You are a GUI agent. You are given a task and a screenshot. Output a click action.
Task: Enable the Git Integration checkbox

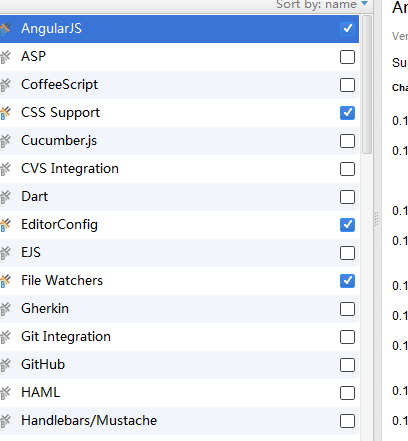tap(347, 337)
